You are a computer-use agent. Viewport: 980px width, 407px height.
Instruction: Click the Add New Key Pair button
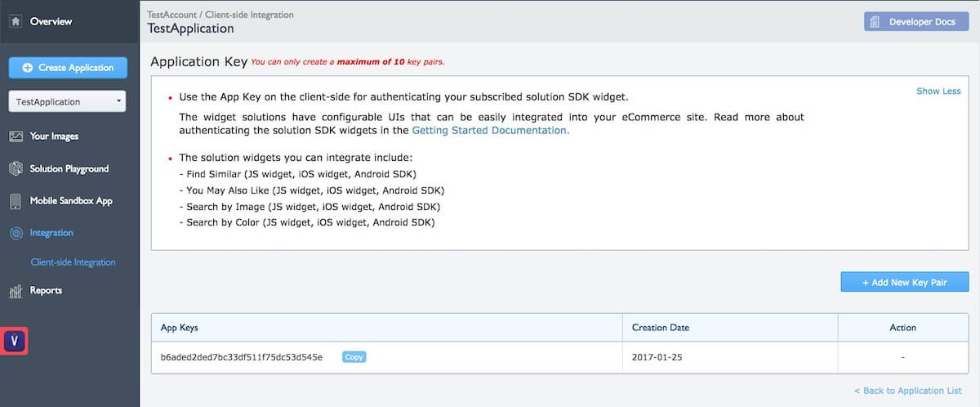(904, 282)
